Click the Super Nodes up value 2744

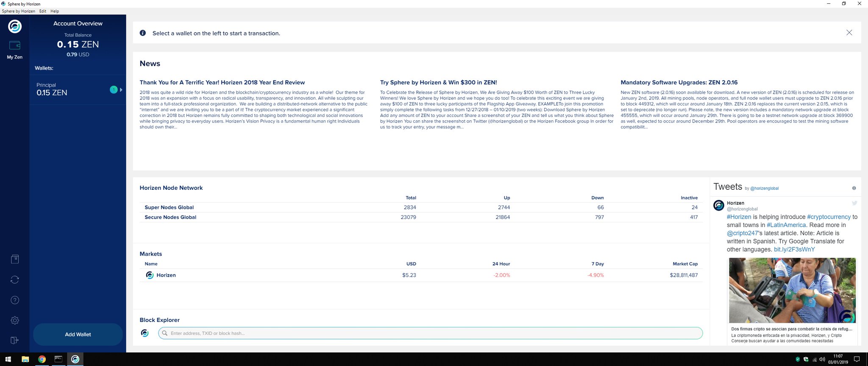tap(504, 208)
